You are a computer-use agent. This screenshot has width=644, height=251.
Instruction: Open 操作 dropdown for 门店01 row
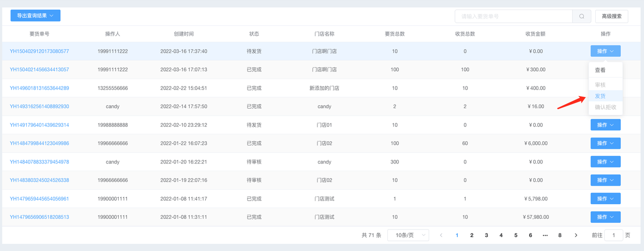click(605, 125)
